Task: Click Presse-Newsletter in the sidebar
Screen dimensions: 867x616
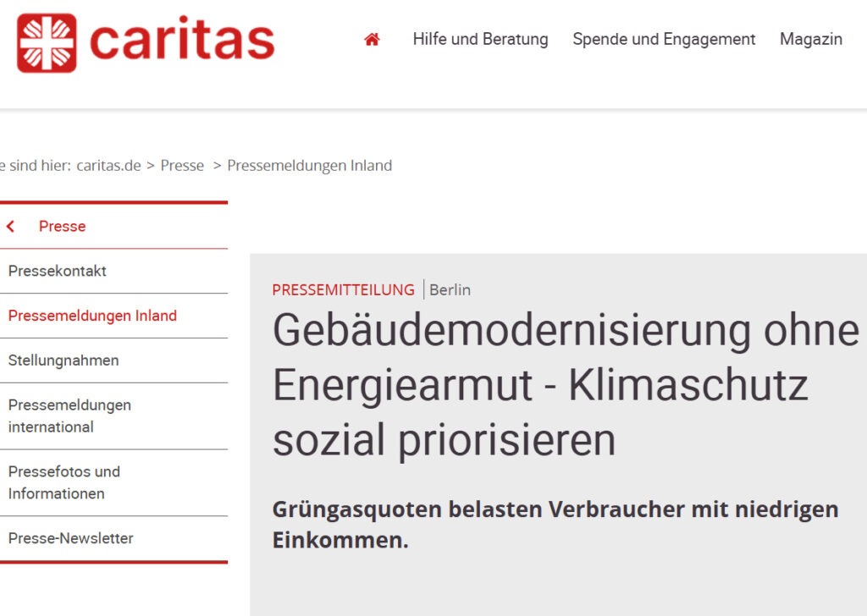Action: point(70,538)
